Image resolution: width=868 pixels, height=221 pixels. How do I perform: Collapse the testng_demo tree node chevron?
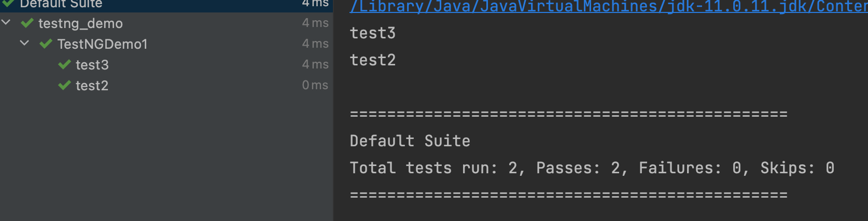(x=6, y=22)
